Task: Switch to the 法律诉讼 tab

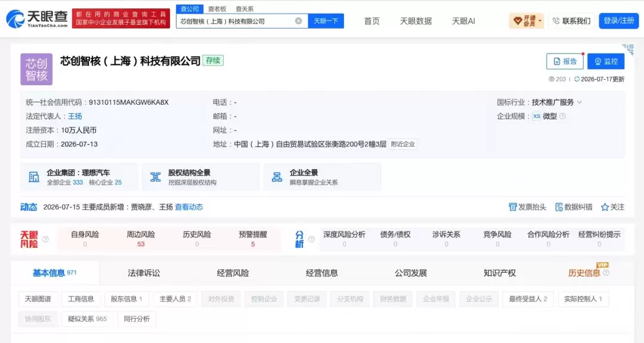Action: click(x=144, y=273)
